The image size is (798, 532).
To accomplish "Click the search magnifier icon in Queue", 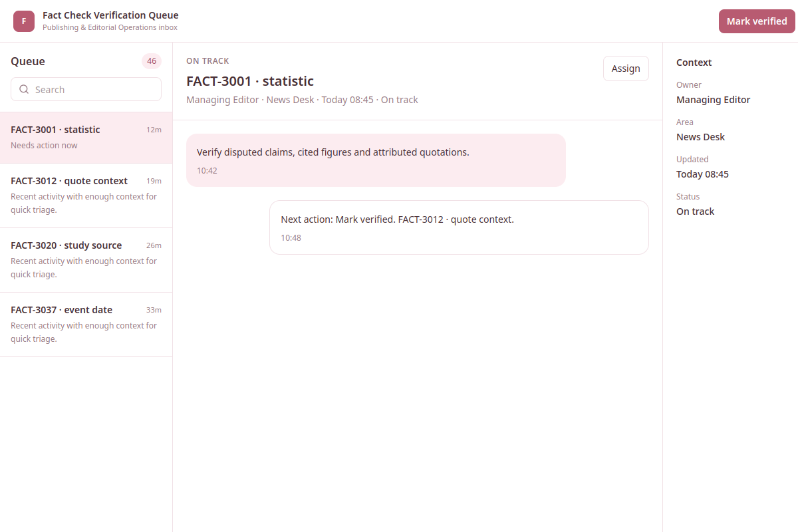I will click(25, 89).
